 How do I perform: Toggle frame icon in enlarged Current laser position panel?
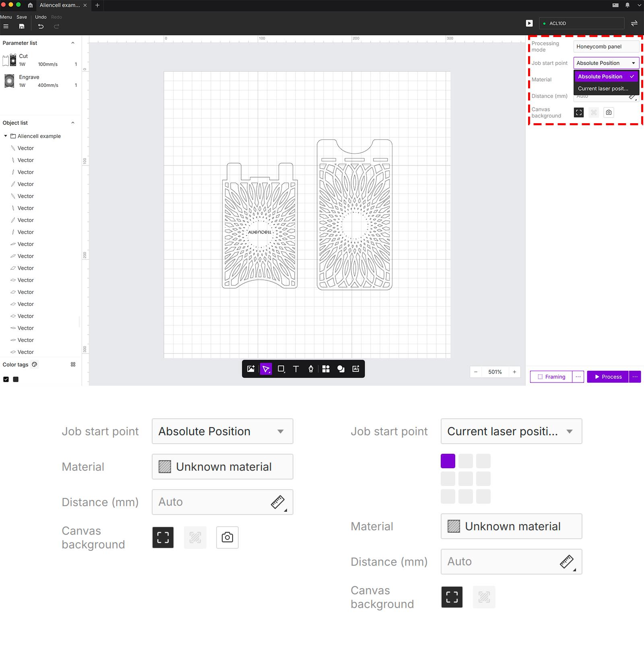click(x=452, y=597)
